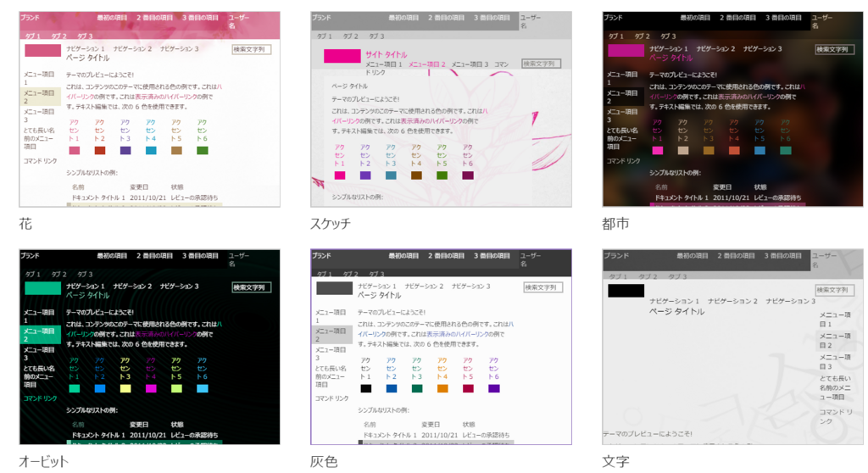
Task: Click the 花 theme name label
Action: point(25,224)
